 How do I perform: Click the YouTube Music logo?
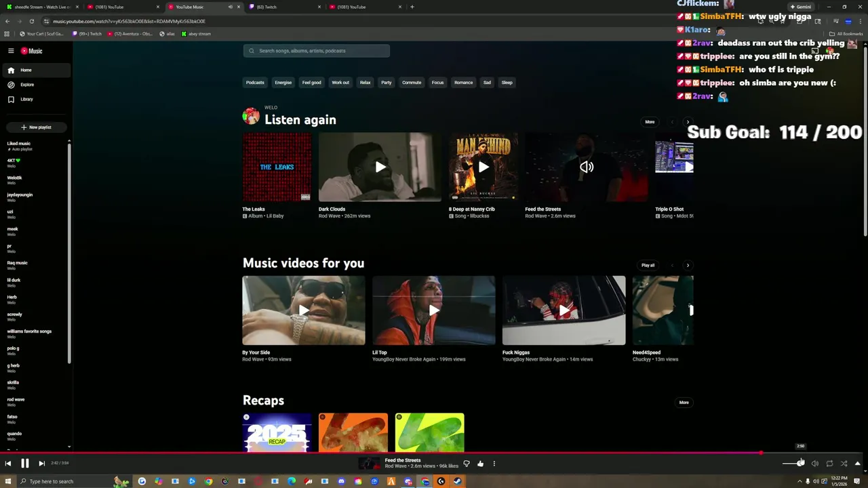pyautogui.click(x=31, y=51)
